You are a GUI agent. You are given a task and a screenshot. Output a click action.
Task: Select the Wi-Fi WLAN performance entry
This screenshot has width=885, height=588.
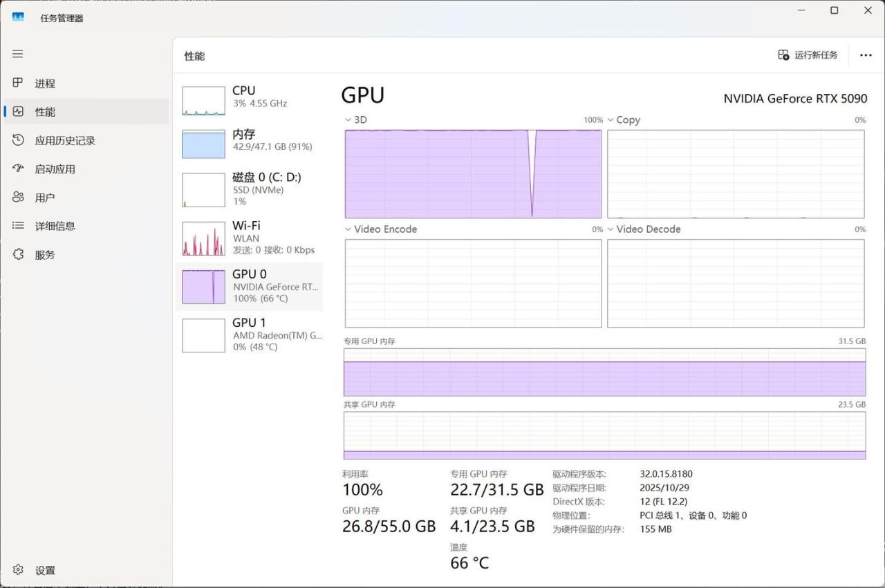click(249, 237)
